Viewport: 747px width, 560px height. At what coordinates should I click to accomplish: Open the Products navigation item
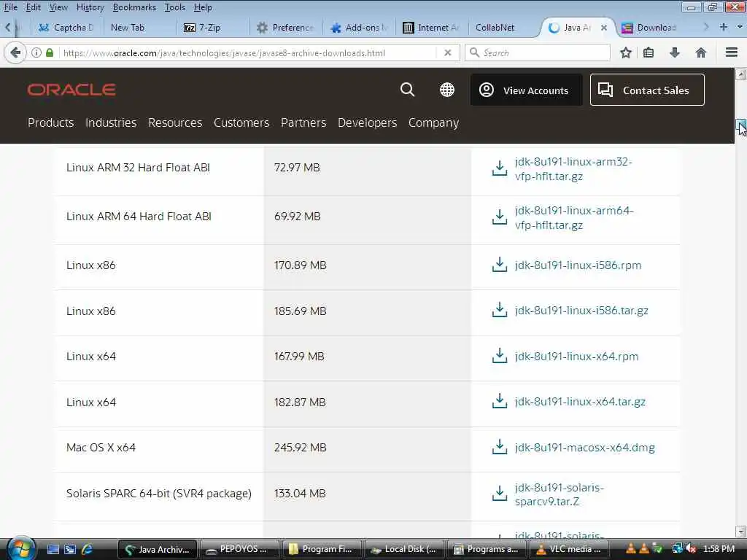[50, 122]
